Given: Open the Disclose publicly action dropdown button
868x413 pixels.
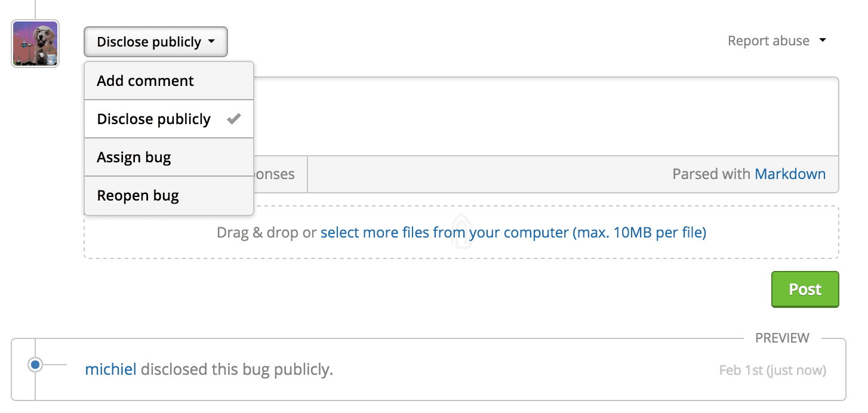Looking at the screenshot, I should [x=155, y=42].
